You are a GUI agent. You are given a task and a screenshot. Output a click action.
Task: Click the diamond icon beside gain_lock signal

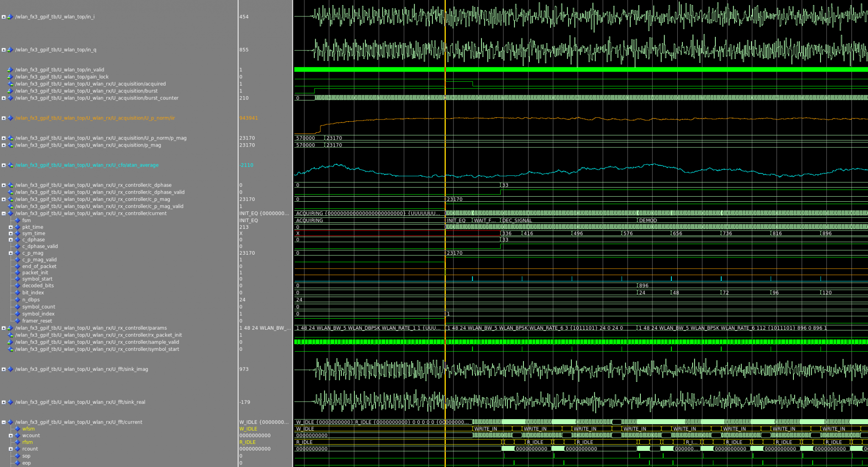coord(10,77)
